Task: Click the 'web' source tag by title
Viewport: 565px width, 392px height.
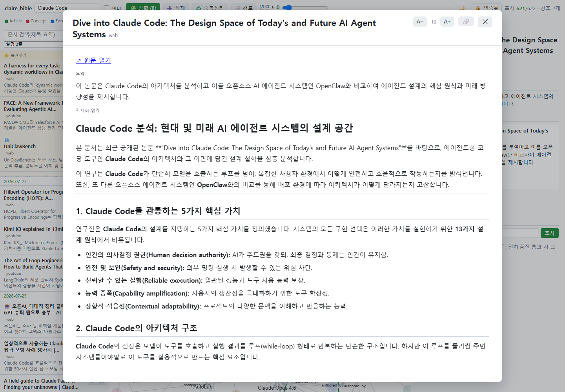Action: pos(113,36)
